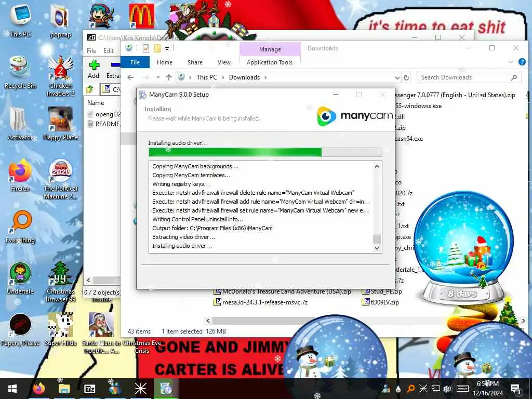Open File menu in 7-Zip
The height and width of the screenshot is (399, 532).
[91, 51]
